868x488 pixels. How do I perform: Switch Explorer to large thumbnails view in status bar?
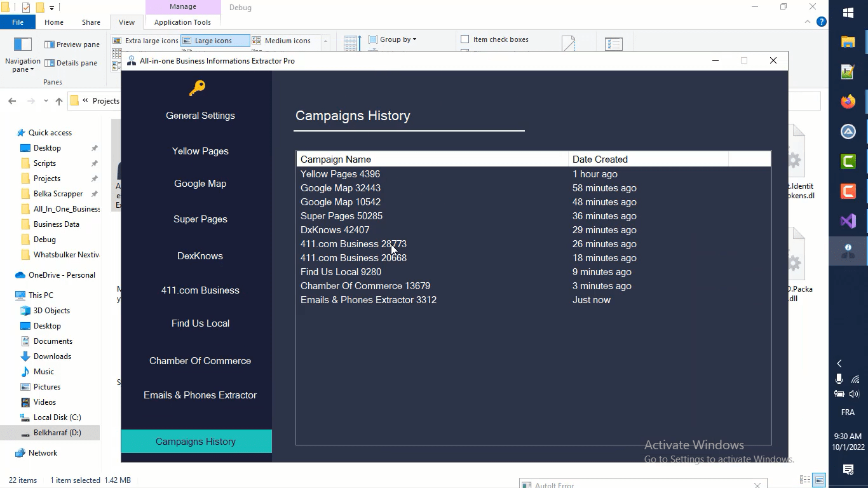820,480
